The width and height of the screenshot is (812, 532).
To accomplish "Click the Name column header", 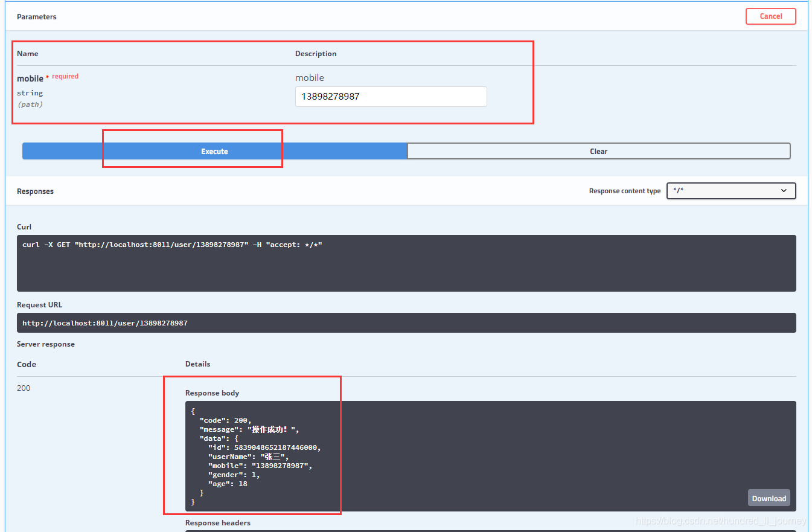I will [28, 53].
